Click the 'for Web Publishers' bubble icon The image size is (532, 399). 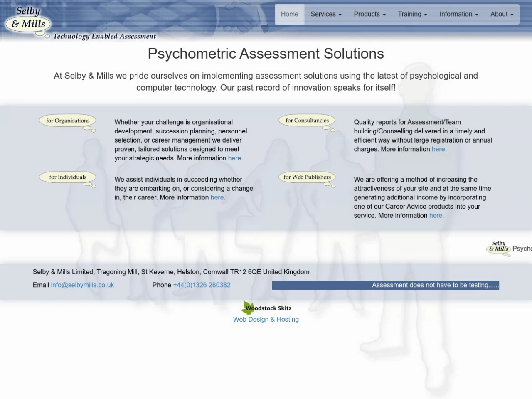(307, 177)
